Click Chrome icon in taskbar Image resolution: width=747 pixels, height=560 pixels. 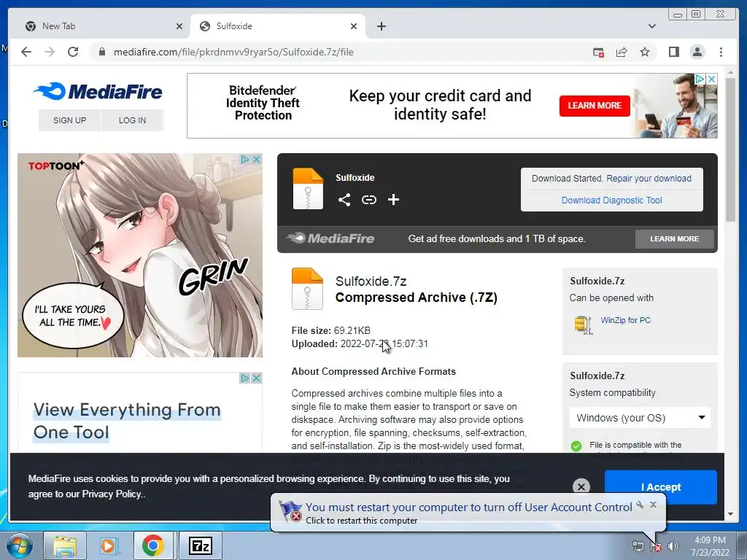coord(153,545)
